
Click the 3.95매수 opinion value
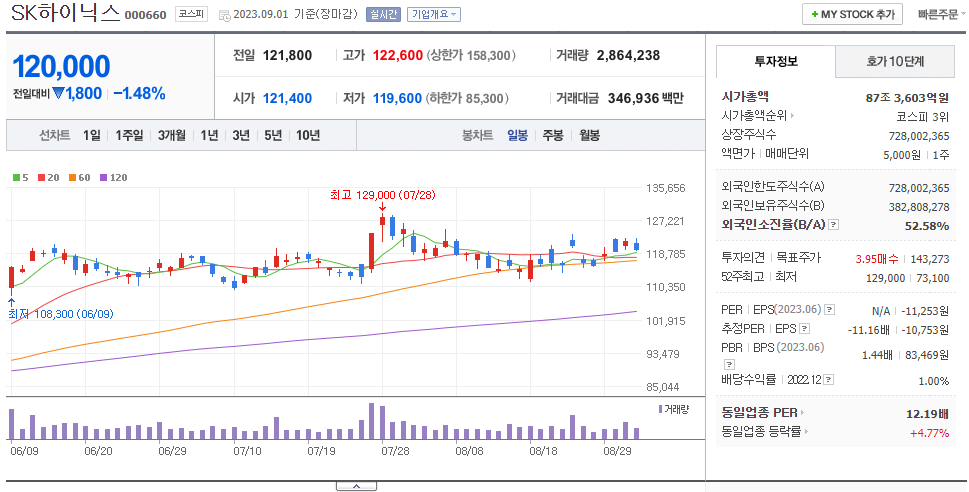coord(878,259)
